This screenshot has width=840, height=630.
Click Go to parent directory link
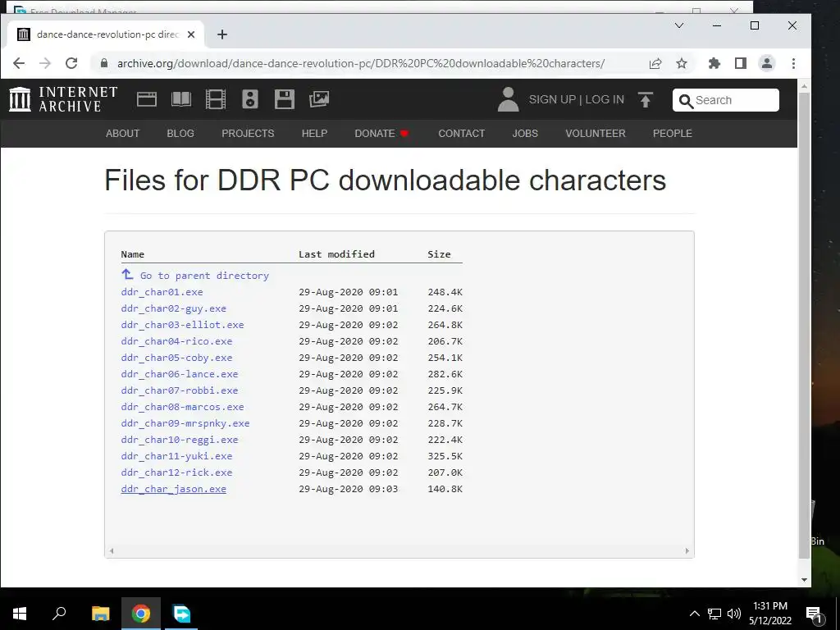(x=195, y=276)
